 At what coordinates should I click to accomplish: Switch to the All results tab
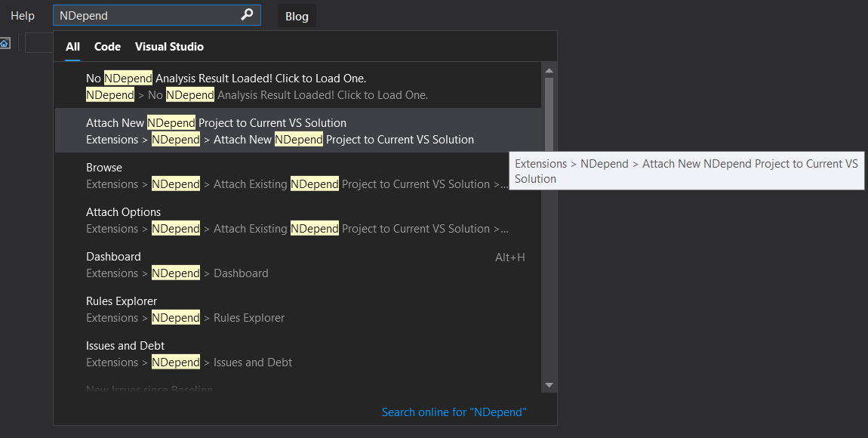click(x=72, y=47)
